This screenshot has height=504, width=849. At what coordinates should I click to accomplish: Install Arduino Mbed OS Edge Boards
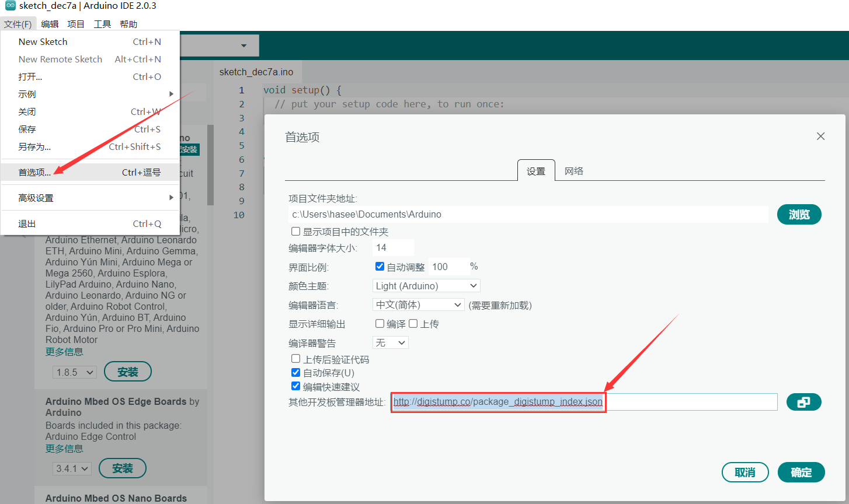point(123,468)
